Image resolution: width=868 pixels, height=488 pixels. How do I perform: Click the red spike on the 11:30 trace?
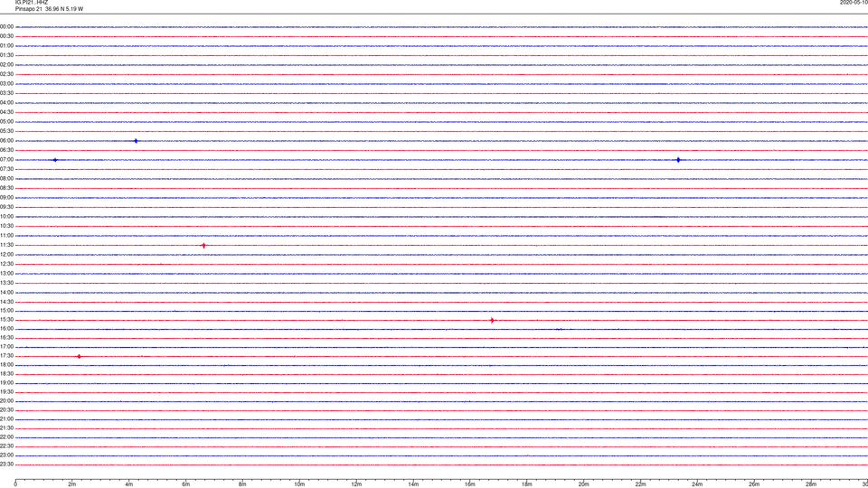point(203,246)
